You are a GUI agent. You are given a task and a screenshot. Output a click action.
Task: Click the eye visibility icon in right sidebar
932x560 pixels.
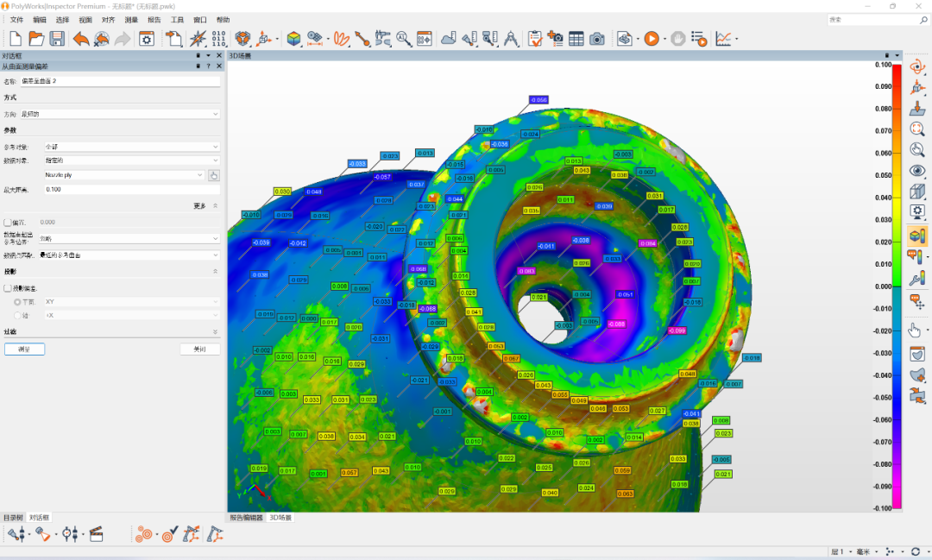pyautogui.click(x=918, y=170)
